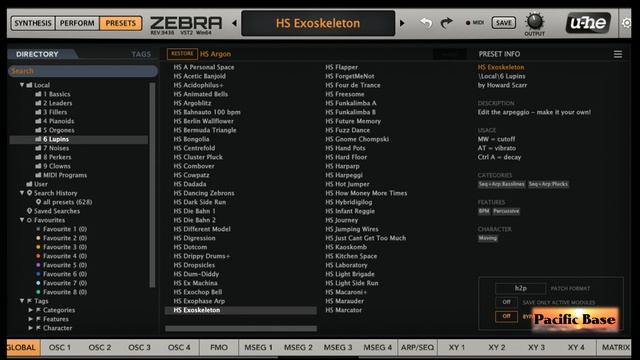Click the HS Exoskeleton preset name display
This screenshot has width=640, height=360.
coord(318,23)
